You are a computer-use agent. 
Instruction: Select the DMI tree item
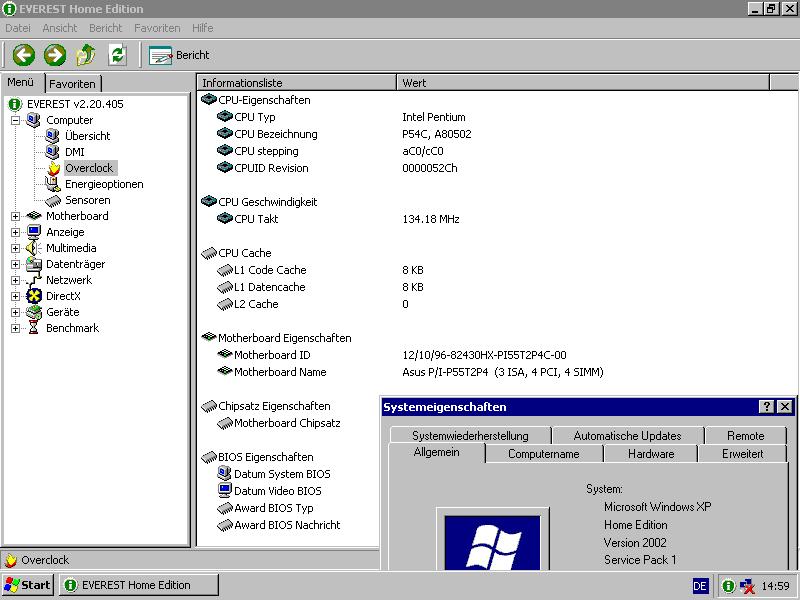[x=74, y=152]
